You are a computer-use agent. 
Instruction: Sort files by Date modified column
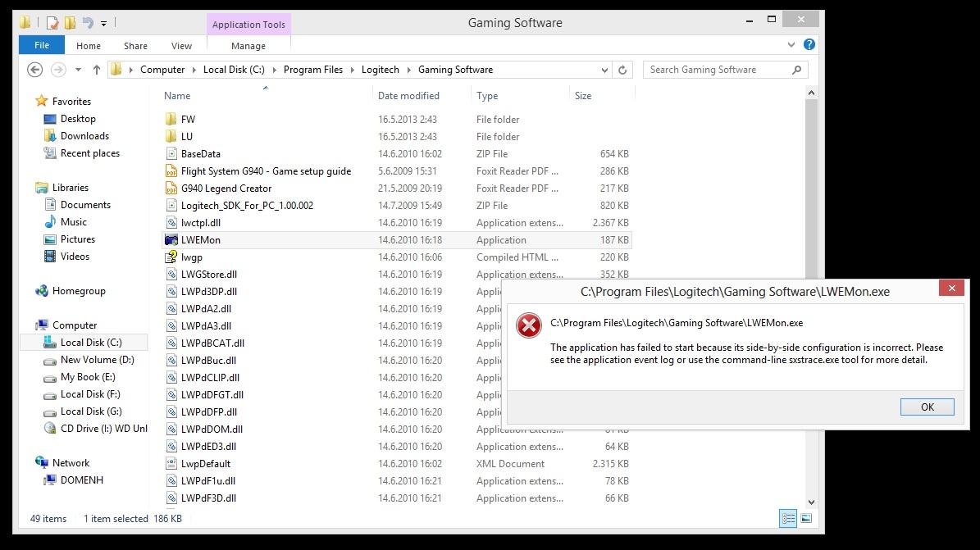(408, 96)
